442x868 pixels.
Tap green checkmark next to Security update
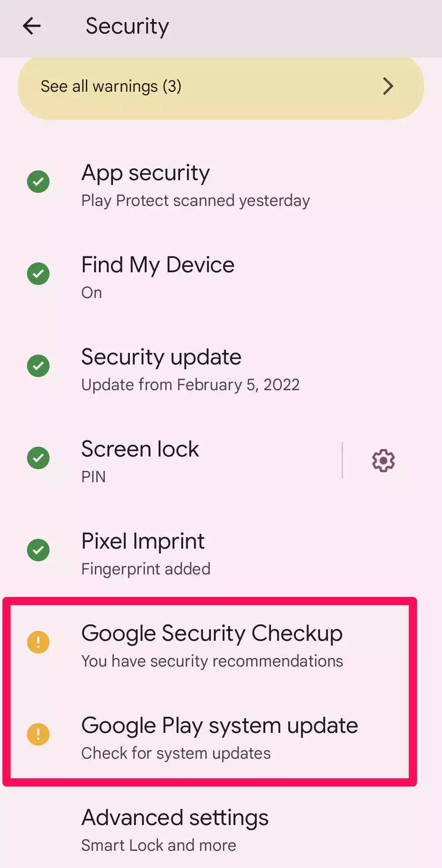pos(38,366)
